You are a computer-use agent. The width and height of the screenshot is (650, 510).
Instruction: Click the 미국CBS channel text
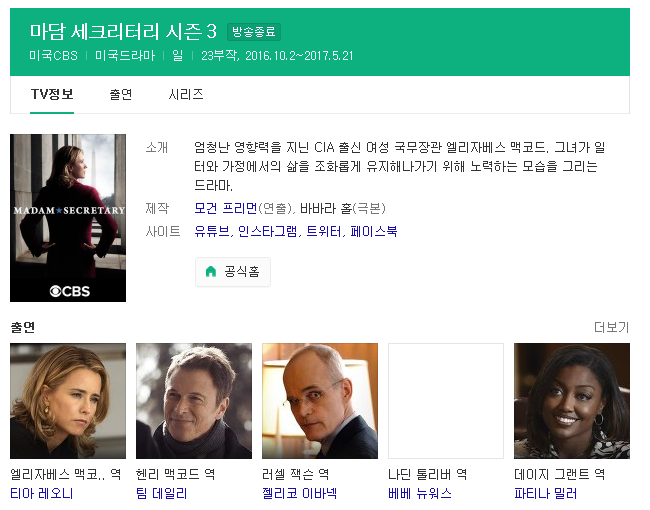(x=53, y=56)
